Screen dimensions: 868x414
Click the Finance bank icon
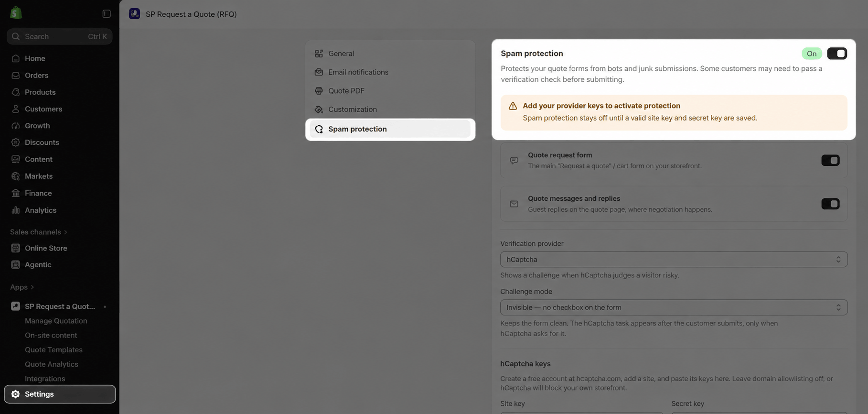[16, 193]
